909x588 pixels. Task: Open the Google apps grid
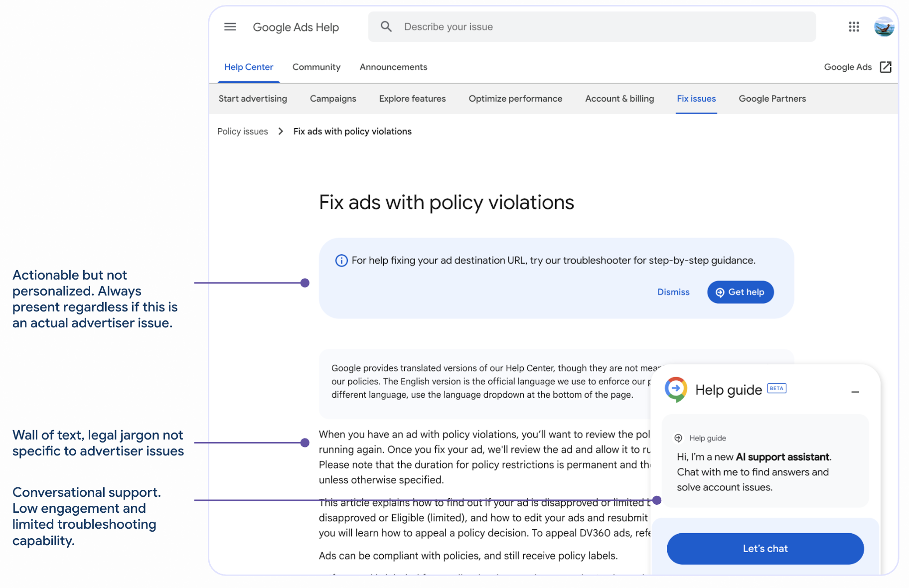coord(854,27)
